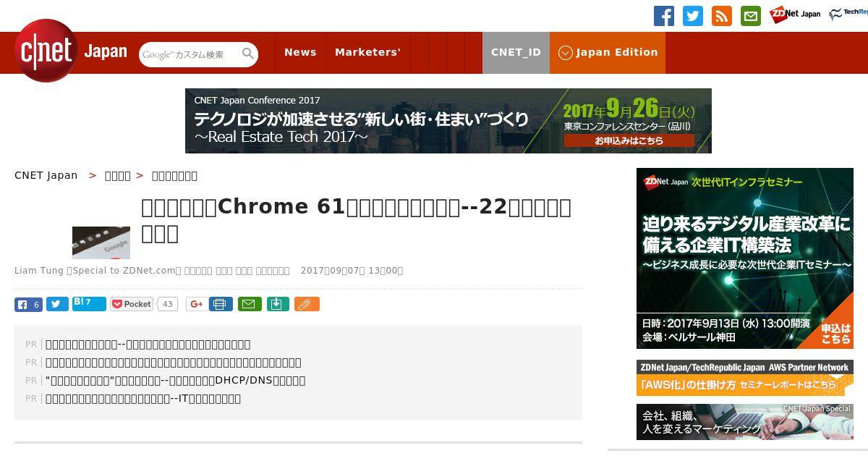
Task: Open CNET Japan Special marketing banner
Action: (745, 422)
